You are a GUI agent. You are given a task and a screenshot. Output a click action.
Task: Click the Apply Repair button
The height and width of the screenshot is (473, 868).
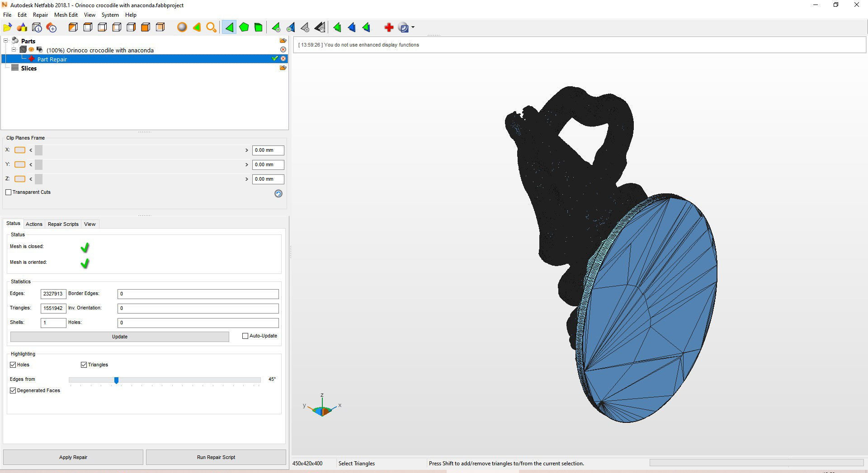click(x=73, y=457)
